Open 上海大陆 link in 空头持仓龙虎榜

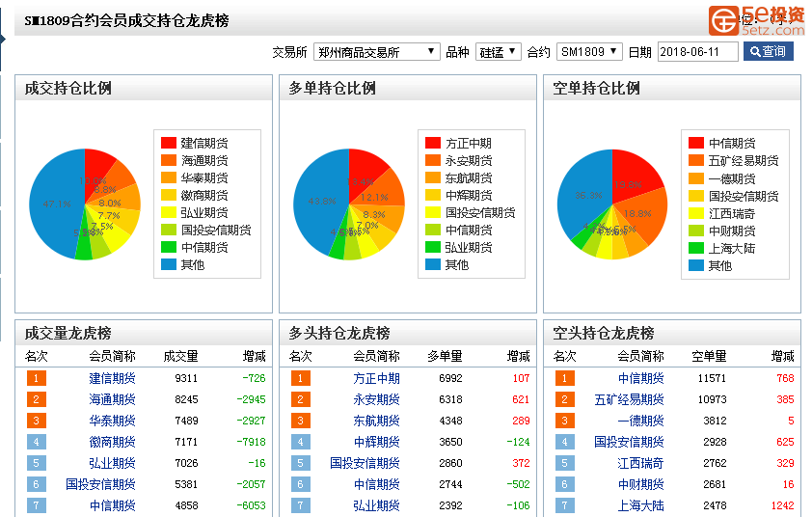641,505
